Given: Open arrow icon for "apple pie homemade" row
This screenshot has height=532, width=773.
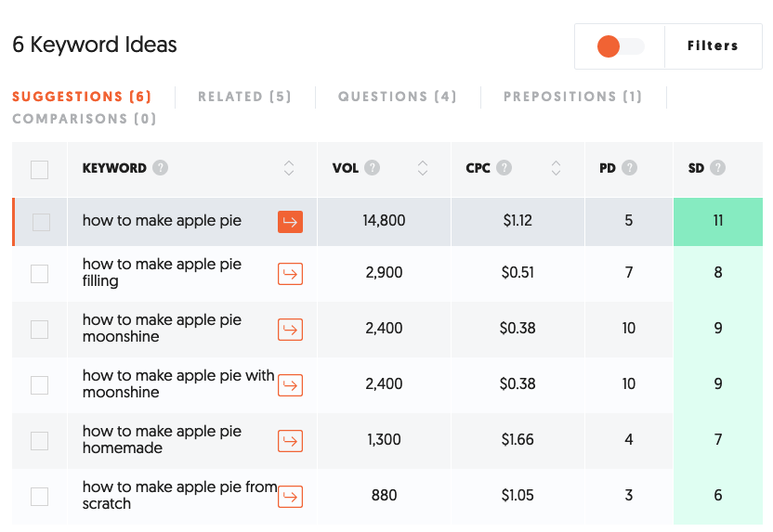Looking at the screenshot, I should click(x=290, y=441).
